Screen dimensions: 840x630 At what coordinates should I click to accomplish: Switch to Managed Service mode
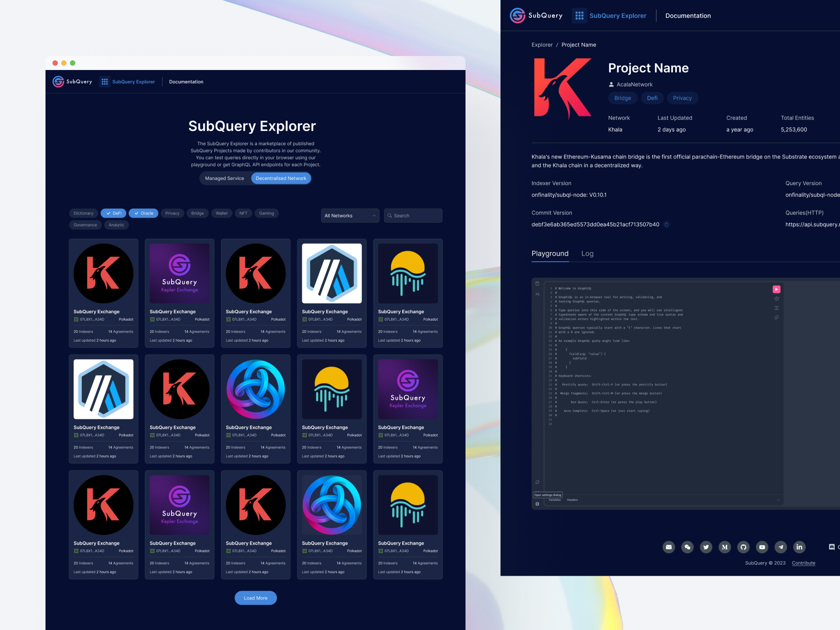224,178
